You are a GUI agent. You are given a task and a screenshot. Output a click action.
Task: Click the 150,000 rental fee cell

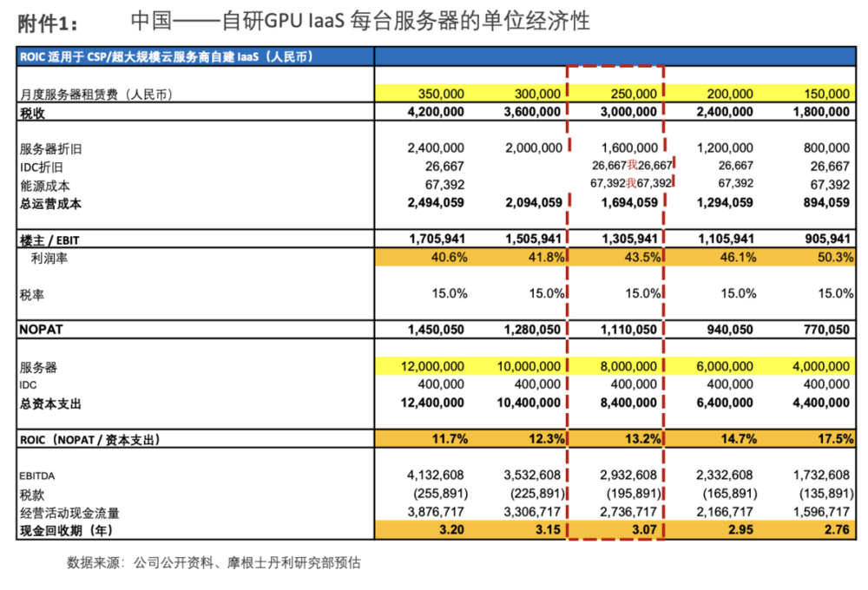coord(826,94)
